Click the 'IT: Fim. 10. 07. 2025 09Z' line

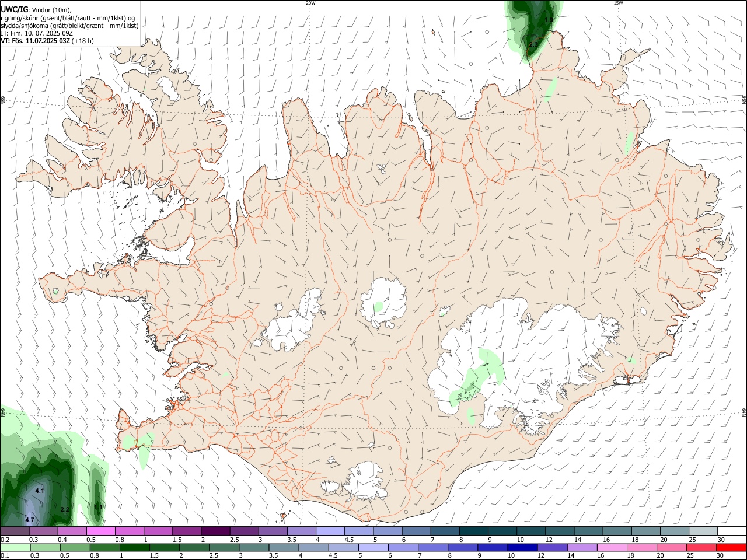(x=37, y=33)
